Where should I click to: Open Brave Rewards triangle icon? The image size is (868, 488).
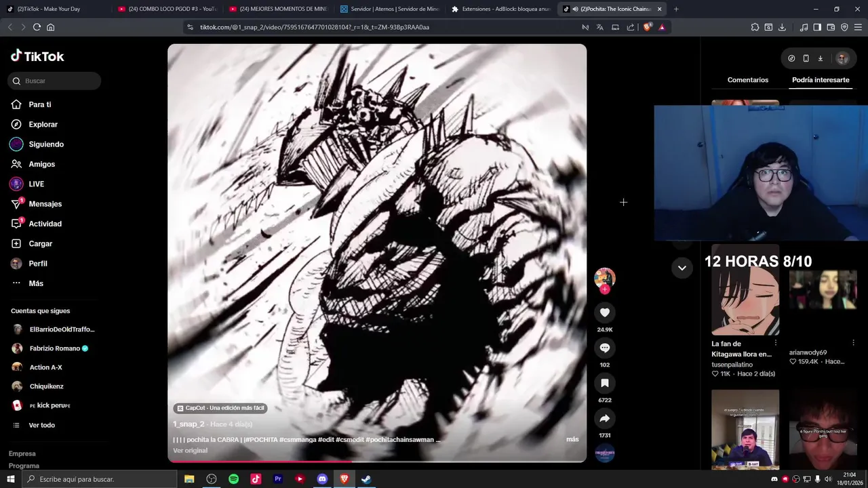(x=662, y=27)
